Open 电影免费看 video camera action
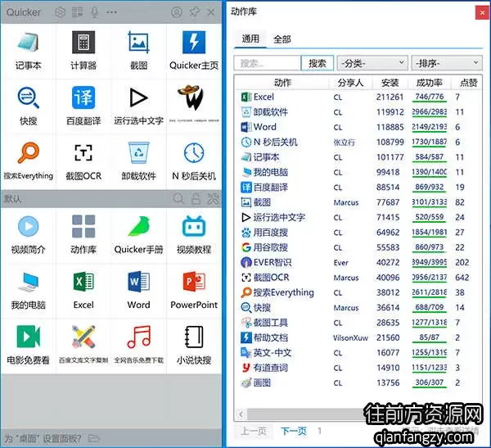 coord(28,346)
